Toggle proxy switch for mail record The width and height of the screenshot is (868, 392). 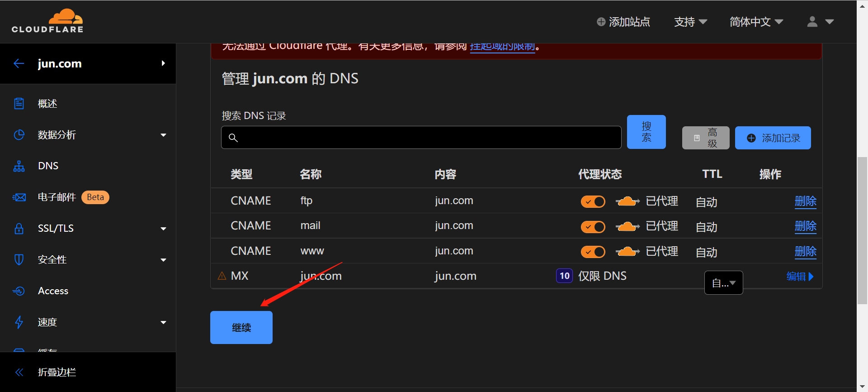click(593, 227)
